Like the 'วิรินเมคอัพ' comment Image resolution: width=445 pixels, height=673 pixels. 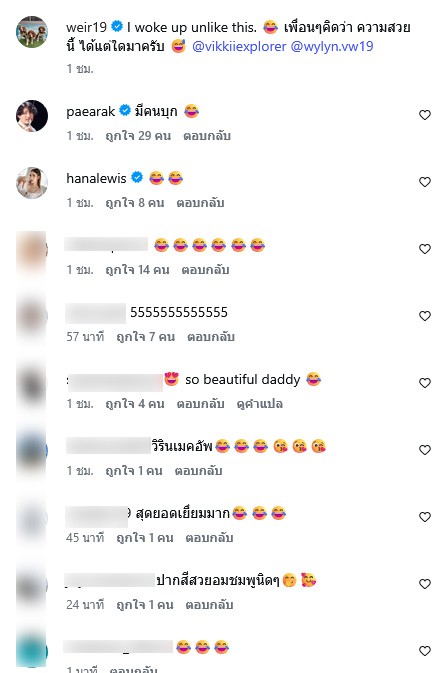[424, 450]
